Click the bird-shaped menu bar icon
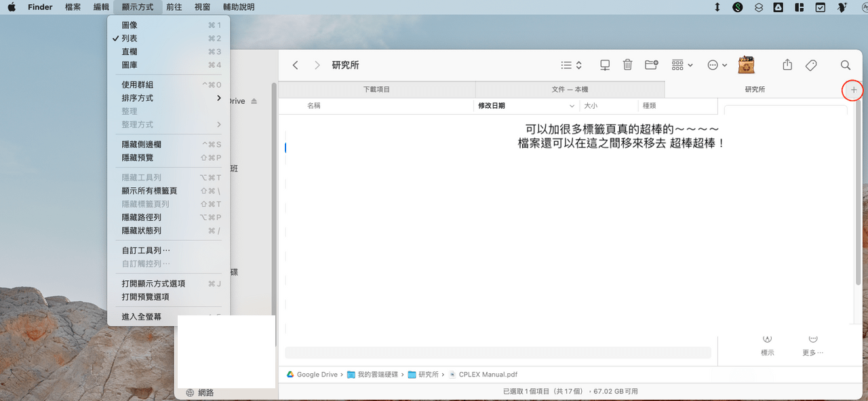 [842, 7]
